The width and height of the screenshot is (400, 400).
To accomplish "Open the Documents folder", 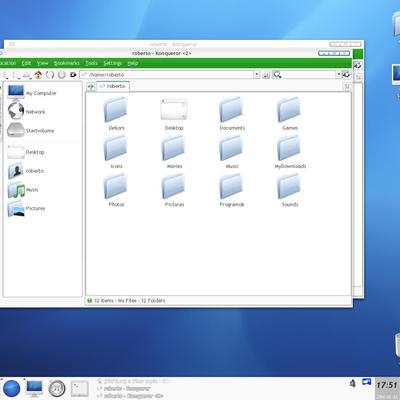I will 232,114.
